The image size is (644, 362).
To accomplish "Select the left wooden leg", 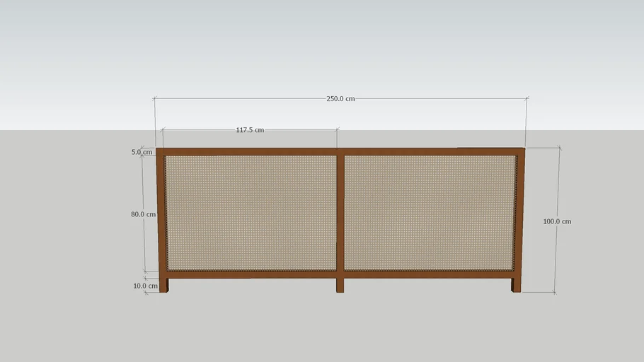I will [x=164, y=285].
